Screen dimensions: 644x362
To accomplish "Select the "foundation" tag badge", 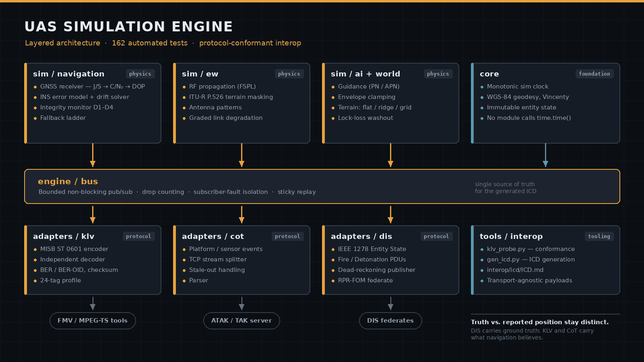I will pos(595,74).
